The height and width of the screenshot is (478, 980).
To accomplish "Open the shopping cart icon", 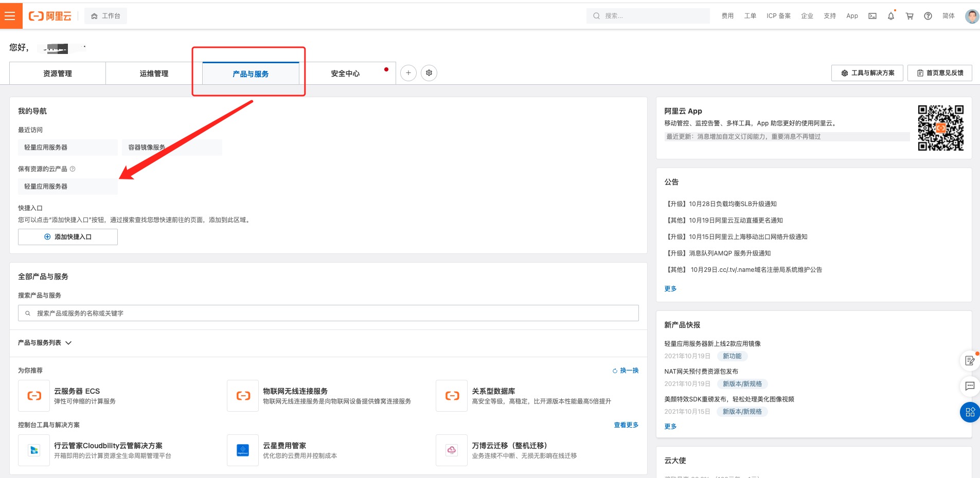I will [x=910, y=16].
